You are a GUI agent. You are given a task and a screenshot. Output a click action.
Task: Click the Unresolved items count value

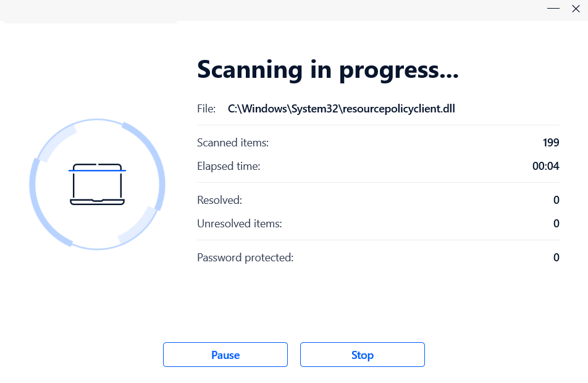556,224
